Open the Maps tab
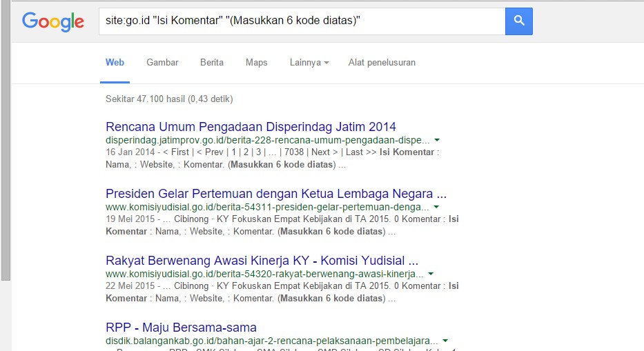 [256, 62]
